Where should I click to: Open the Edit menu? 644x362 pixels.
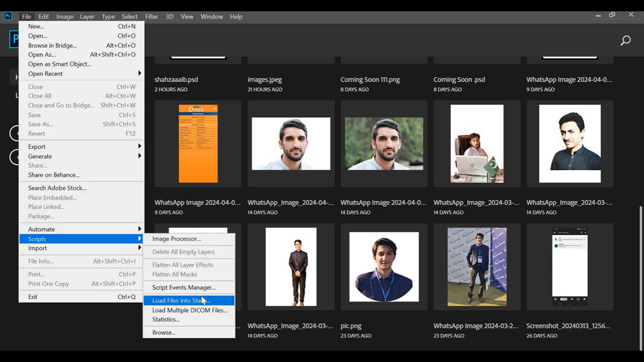[44, 17]
